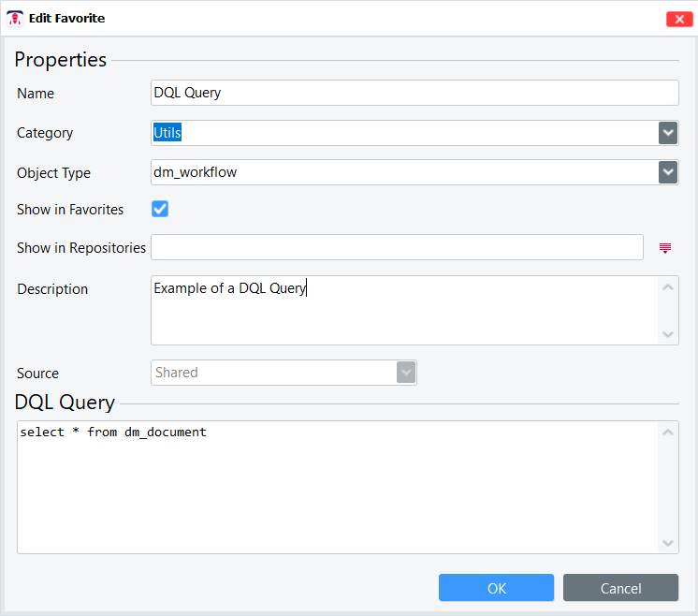Click into the Name field with DQL Query

coord(414,93)
